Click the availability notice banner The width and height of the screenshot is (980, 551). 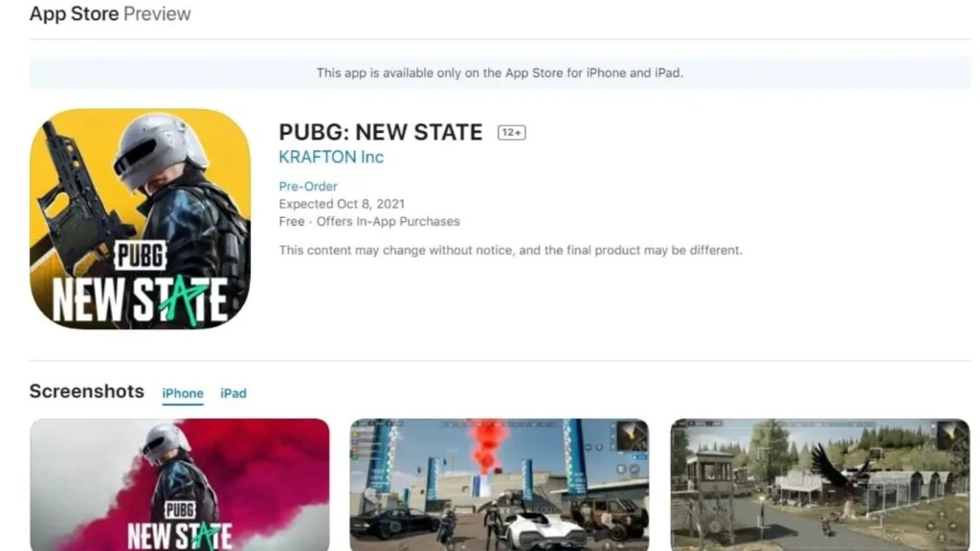click(x=500, y=73)
